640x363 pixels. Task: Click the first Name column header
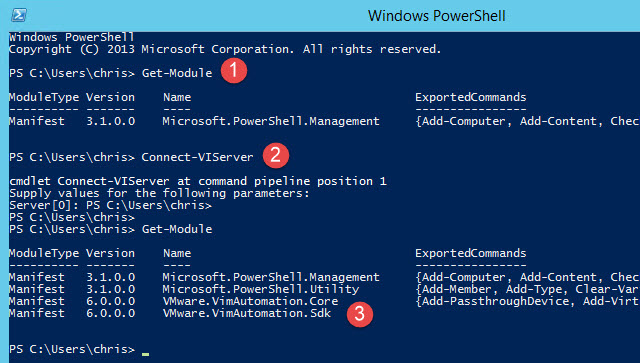[177, 97]
